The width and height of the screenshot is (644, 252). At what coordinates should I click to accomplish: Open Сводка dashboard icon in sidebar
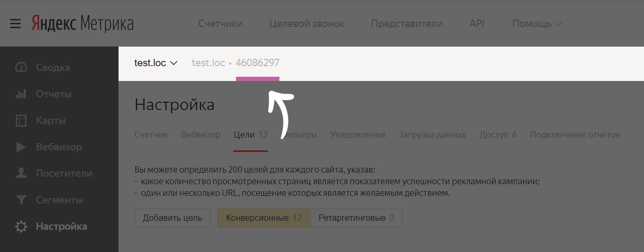pos(21,68)
